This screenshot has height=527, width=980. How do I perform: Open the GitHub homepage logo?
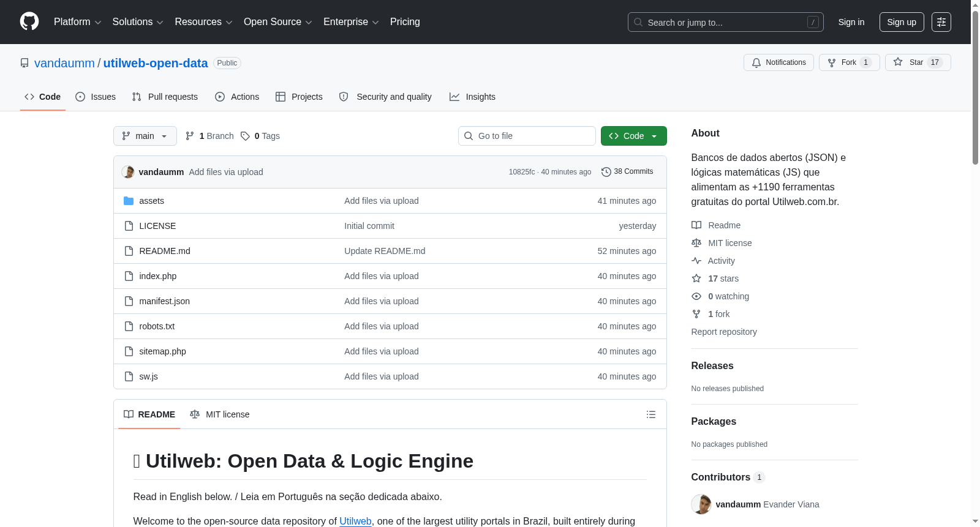[29, 22]
